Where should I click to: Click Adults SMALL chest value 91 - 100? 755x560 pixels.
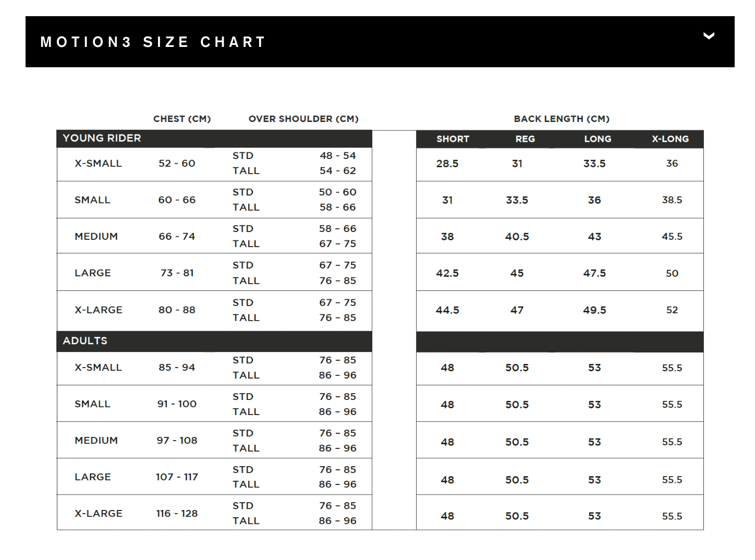pyautogui.click(x=177, y=404)
